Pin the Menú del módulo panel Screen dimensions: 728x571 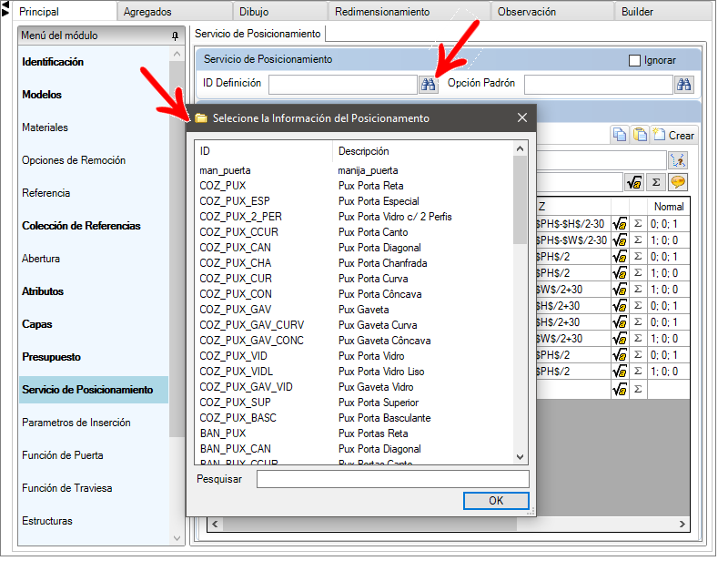click(175, 36)
